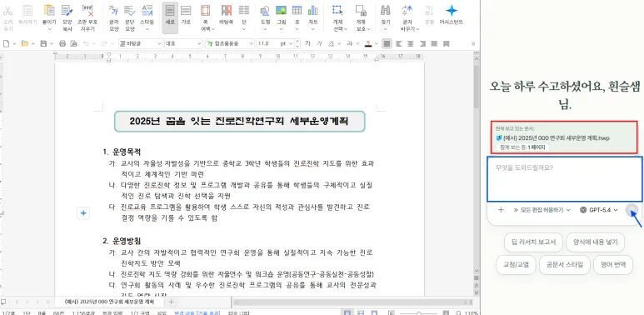This screenshot has width=644, height=315.
Task: Click the 쪽 여백 page margin icon
Action: pyautogui.click(x=206, y=11)
